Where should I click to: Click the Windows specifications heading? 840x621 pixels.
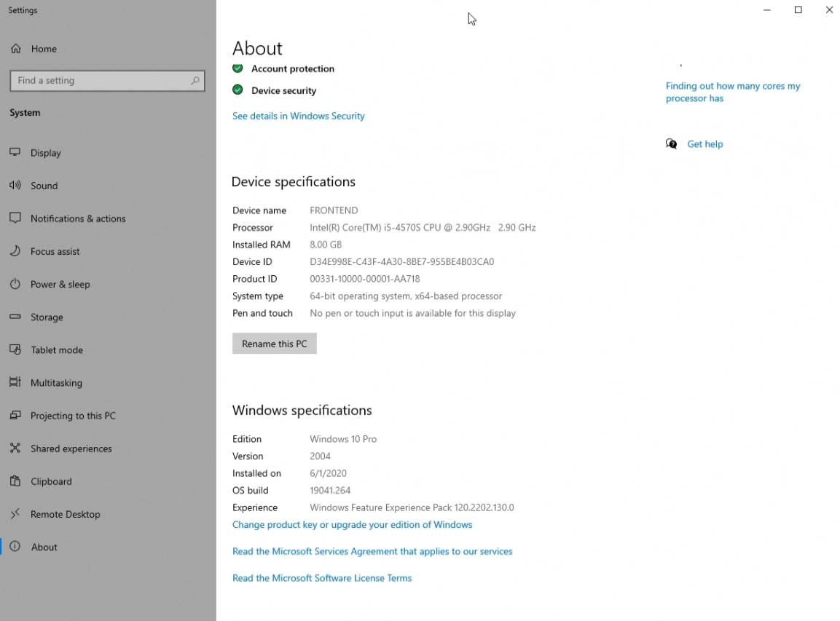pyautogui.click(x=302, y=410)
